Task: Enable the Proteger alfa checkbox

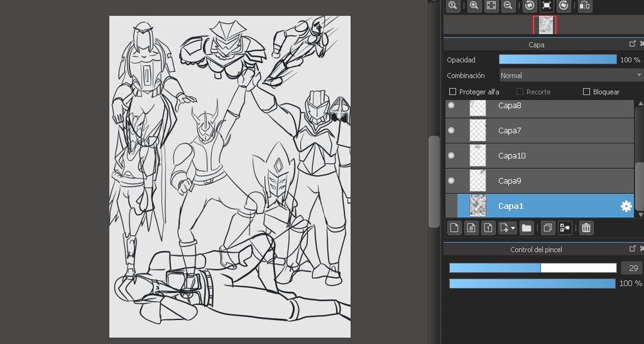Action: click(x=453, y=92)
